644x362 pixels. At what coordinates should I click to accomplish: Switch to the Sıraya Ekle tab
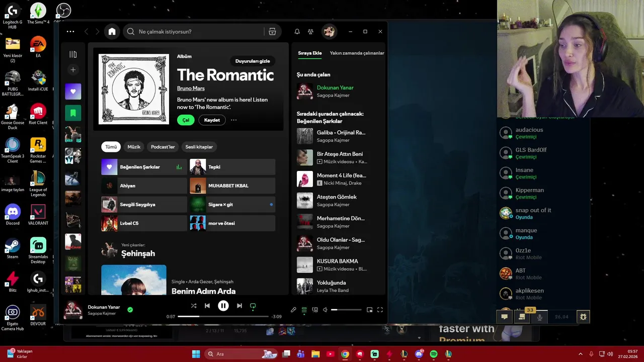(310, 53)
